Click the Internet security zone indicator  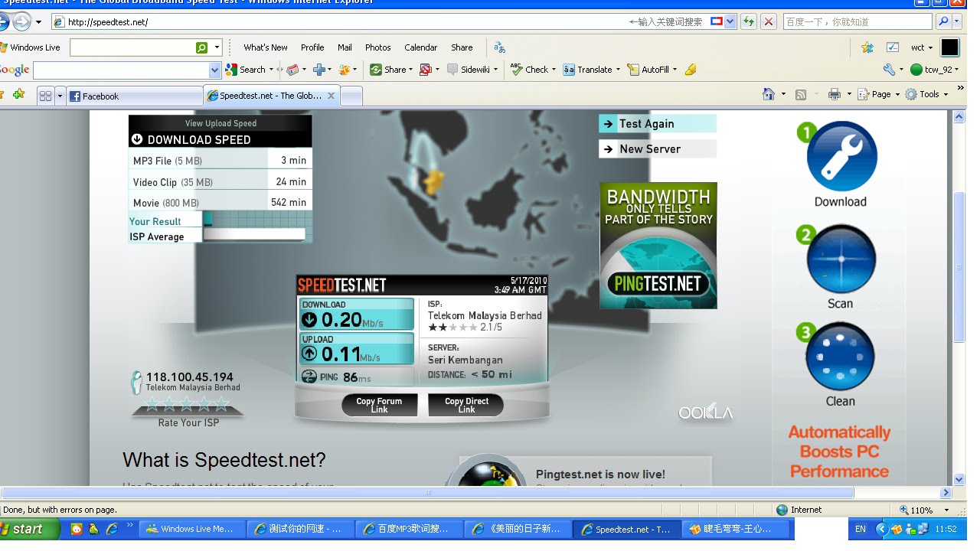coord(799,510)
